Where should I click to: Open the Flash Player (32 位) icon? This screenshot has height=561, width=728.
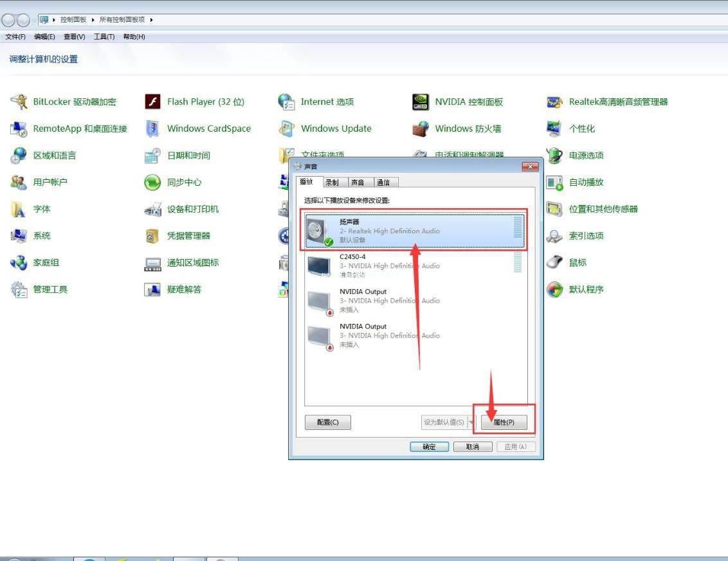pos(153,102)
